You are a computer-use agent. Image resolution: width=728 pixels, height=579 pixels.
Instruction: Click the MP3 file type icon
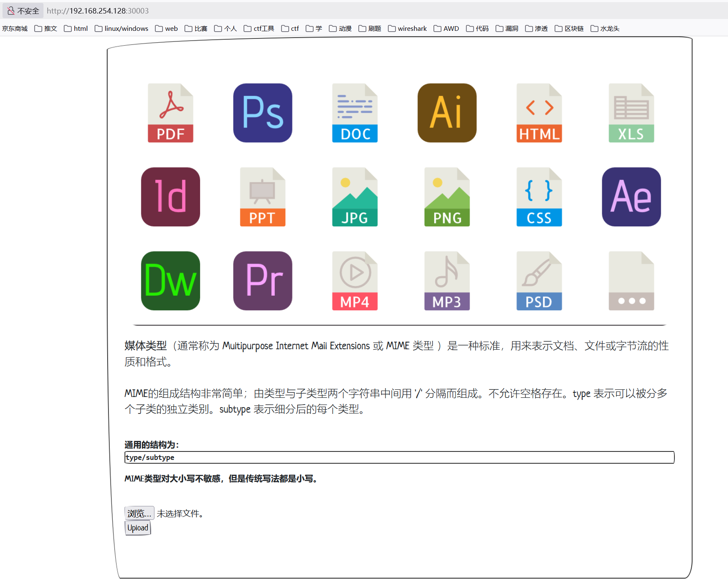pyautogui.click(x=447, y=281)
